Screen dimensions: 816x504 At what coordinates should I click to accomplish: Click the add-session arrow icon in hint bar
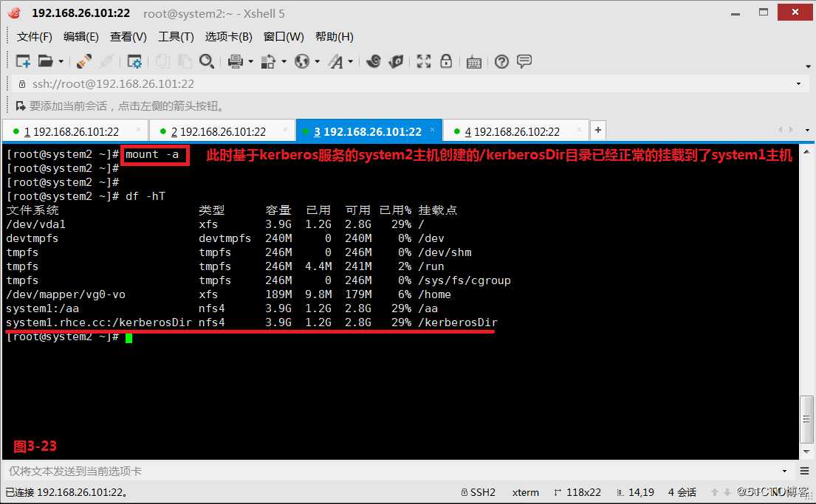pos(21,106)
